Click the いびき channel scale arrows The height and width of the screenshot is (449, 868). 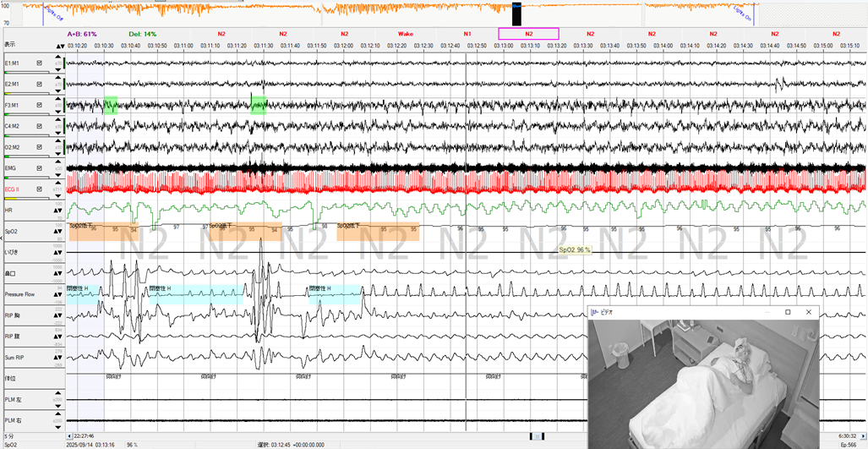pos(58,252)
